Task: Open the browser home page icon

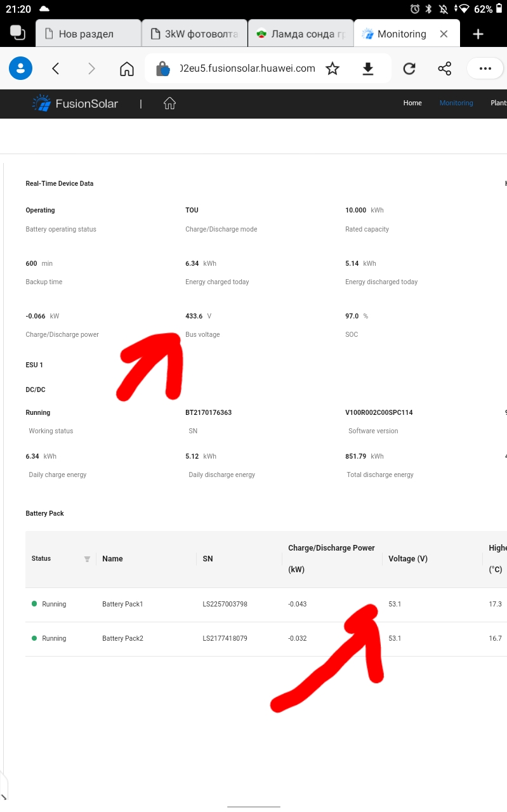Action: 127,69
